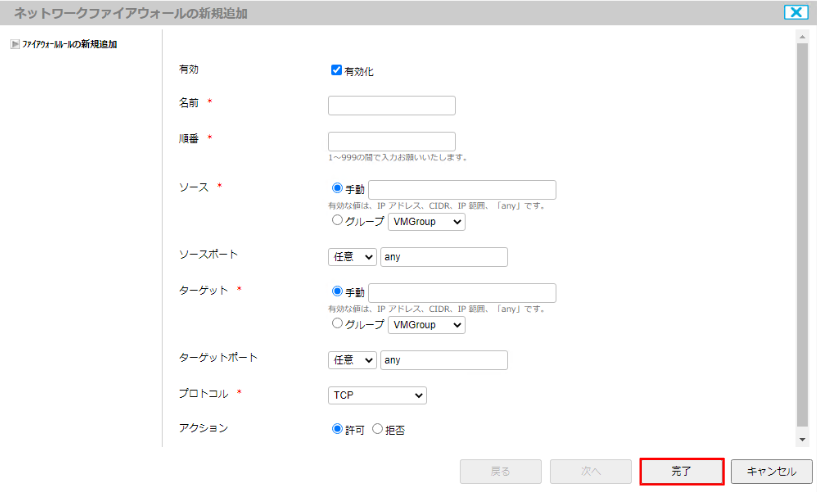Select the ターゲット 手動 radio button
Screen dimensions: 817x492
coord(336,292)
